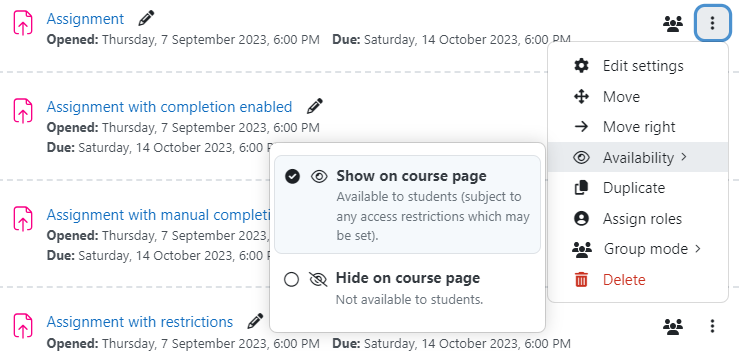750x360 pixels.
Task: Select the Show on course page radio
Action: point(292,177)
